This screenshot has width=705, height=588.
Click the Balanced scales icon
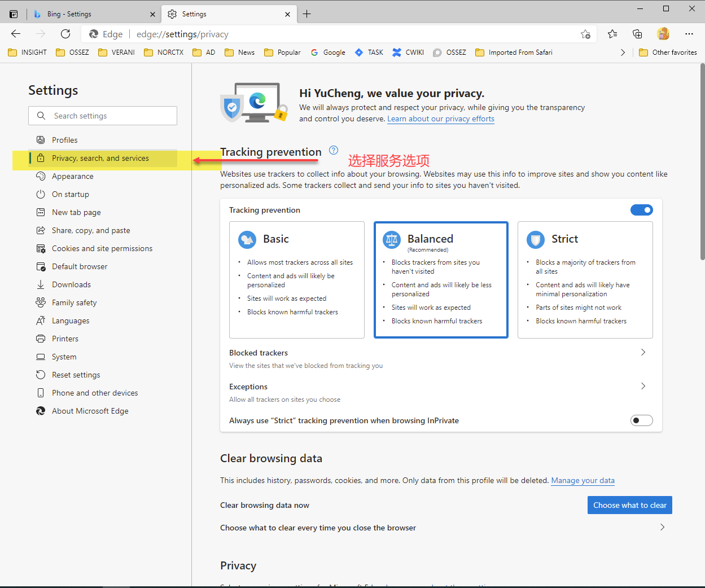[391, 240]
